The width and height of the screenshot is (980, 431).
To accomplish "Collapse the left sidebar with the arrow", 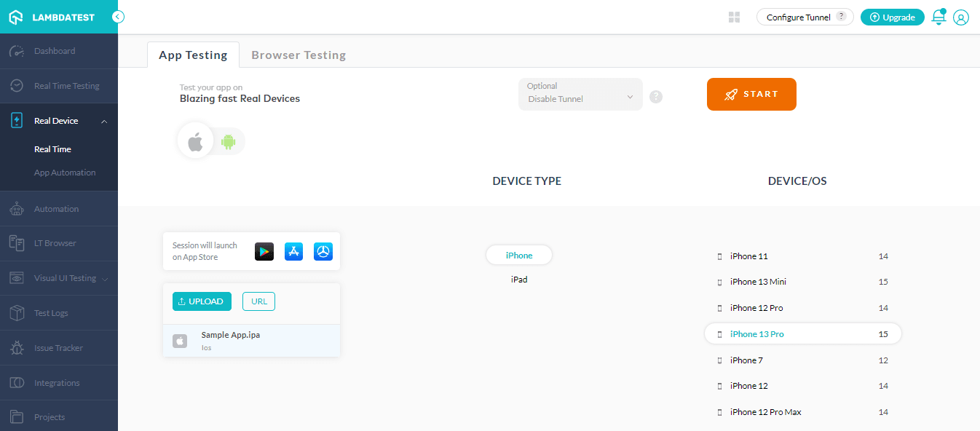I will tap(118, 17).
